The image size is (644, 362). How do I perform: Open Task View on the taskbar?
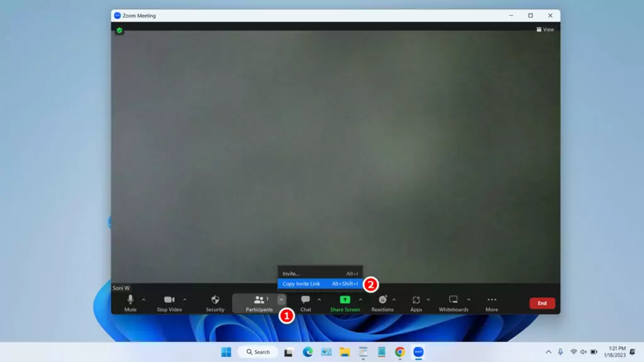point(288,352)
